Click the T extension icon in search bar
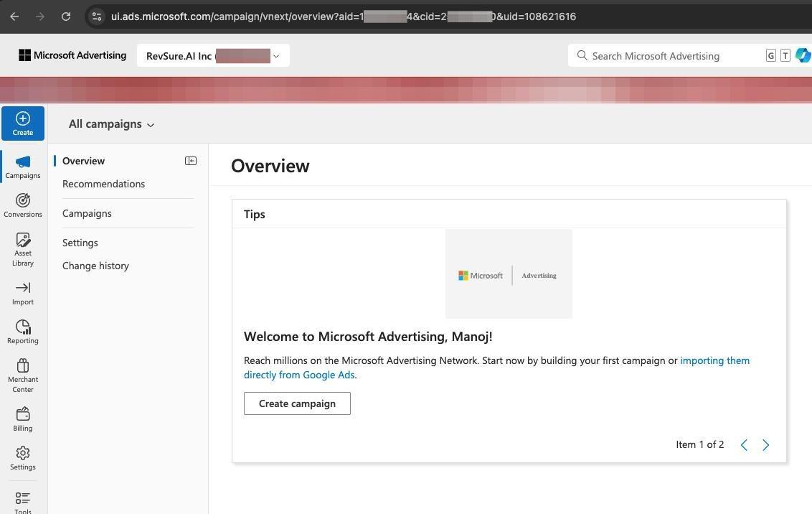This screenshot has width=812, height=514. point(785,55)
